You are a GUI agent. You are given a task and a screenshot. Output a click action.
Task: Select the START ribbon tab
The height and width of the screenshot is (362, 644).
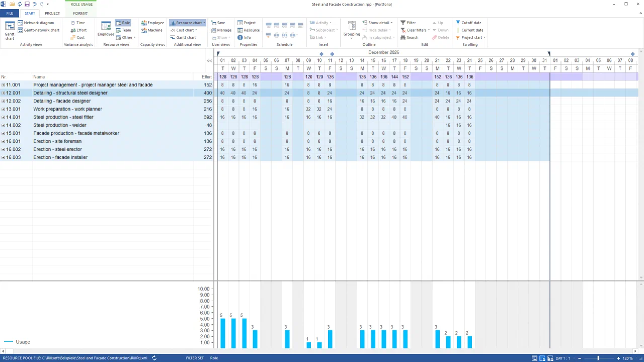[x=30, y=14]
